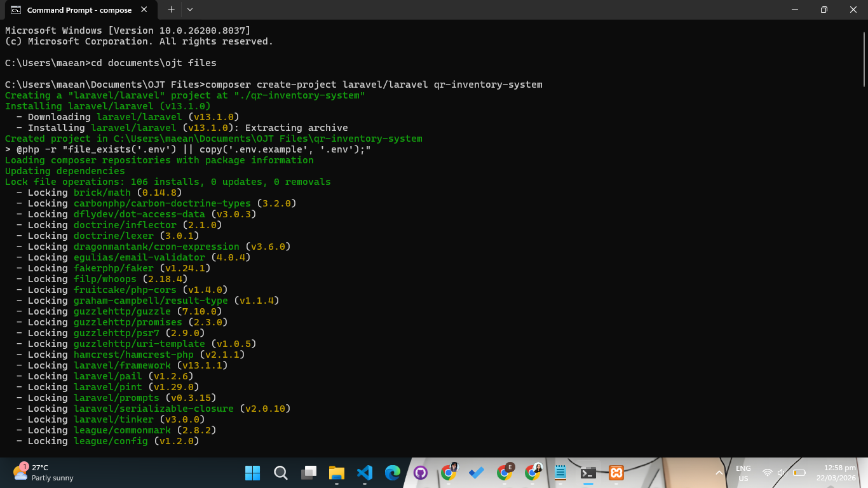This screenshot has width=868, height=488.
Task: Open Task View from taskbar
Action: click(309, 473)
